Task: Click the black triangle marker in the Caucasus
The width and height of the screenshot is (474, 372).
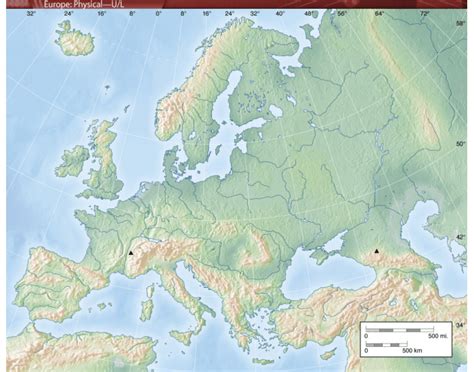Action: (x=377, y=251)
